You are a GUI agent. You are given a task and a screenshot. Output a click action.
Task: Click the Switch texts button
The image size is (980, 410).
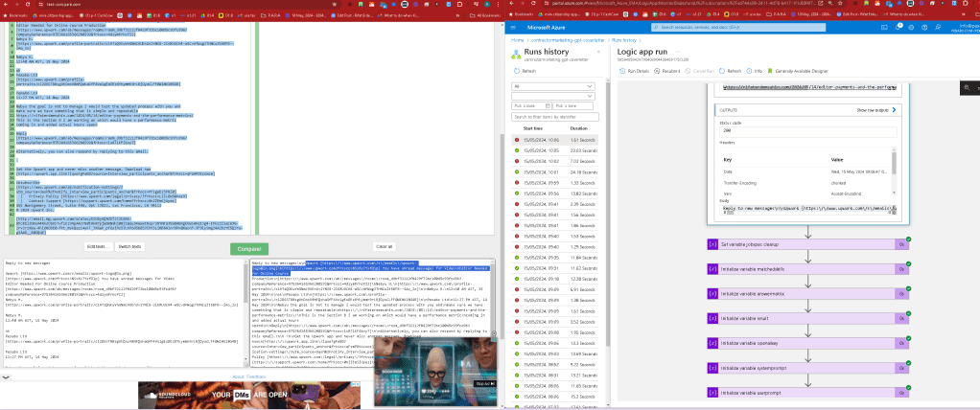click(x=130, y=246)
